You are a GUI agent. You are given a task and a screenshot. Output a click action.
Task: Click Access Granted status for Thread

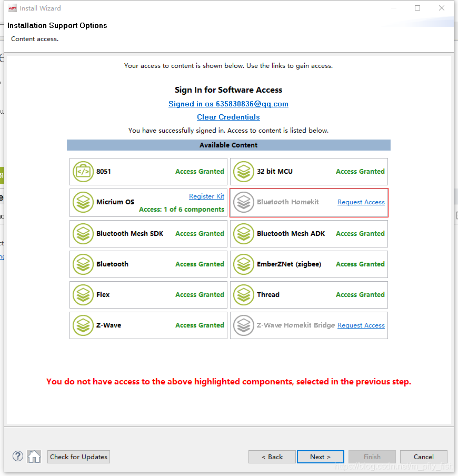point(360,295)
